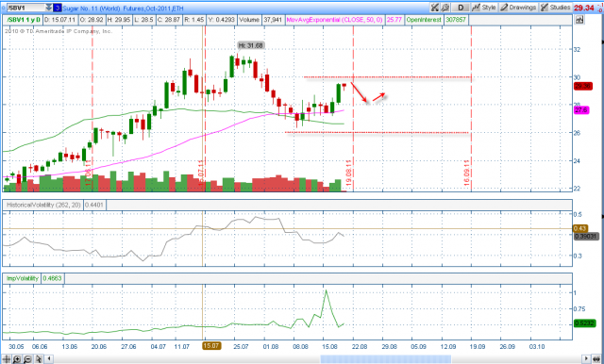This screenshot has width=604, height=364.
Task: Click the 0.39031 volatility value bubble
Action: (586, 237)
